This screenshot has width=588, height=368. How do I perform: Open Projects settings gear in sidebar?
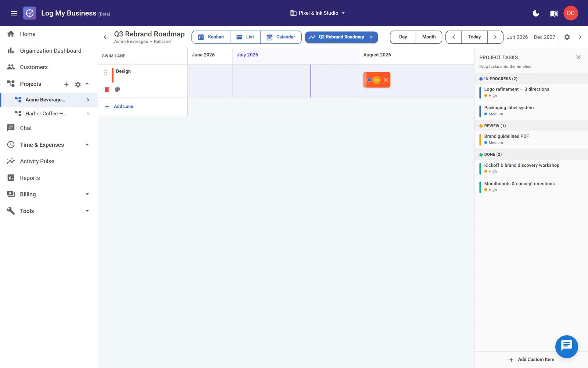[78, 84]
